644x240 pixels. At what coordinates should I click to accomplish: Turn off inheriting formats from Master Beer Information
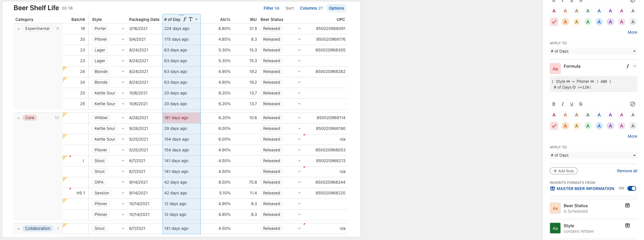pyautogui.click(x=632, y=188)
